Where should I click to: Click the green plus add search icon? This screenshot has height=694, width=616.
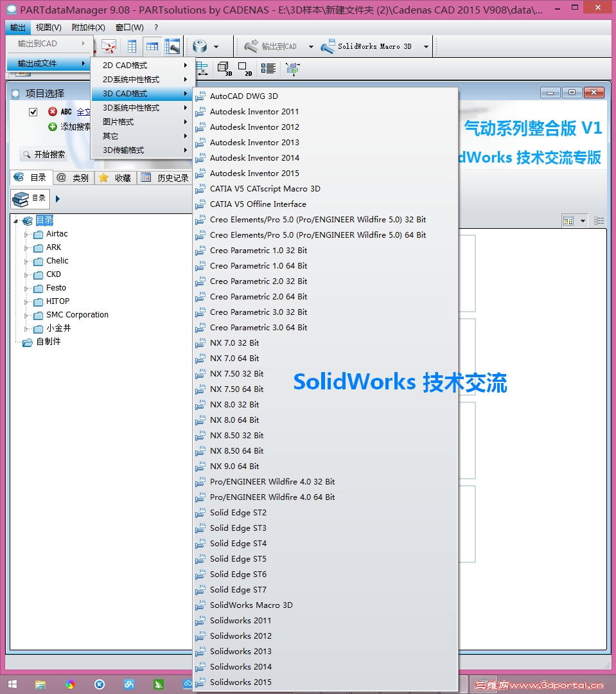pyautogui.click(x=53, y=127)
